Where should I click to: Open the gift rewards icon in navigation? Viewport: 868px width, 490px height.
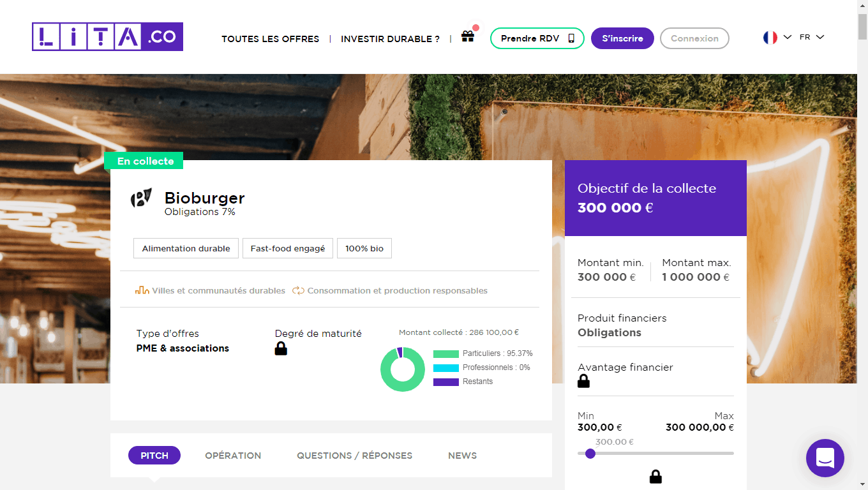(468, 37)
